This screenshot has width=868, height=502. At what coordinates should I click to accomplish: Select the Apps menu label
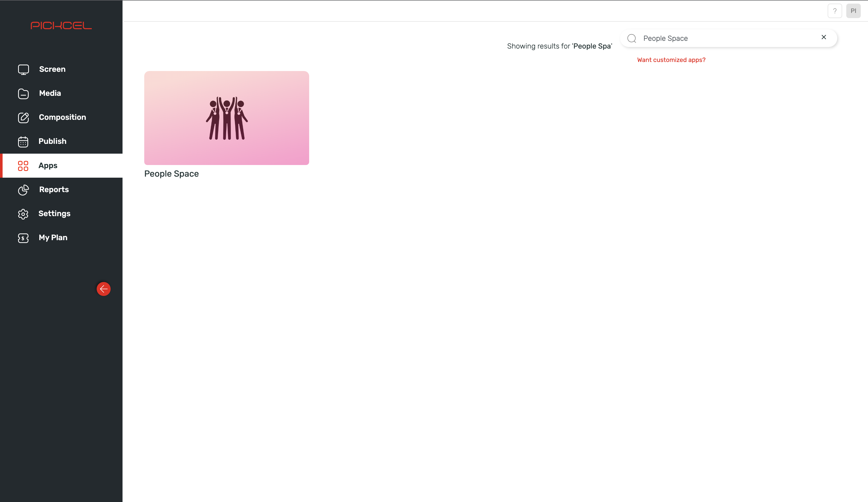point(48,166)
